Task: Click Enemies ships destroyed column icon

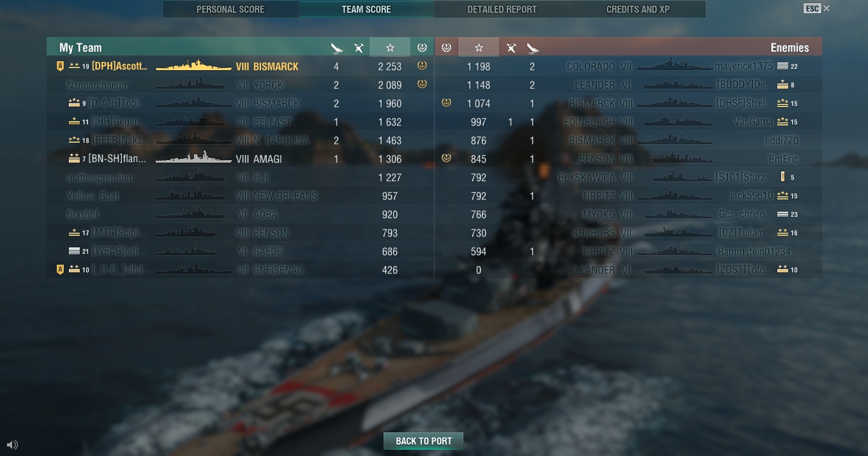Action: pos(532,47)
